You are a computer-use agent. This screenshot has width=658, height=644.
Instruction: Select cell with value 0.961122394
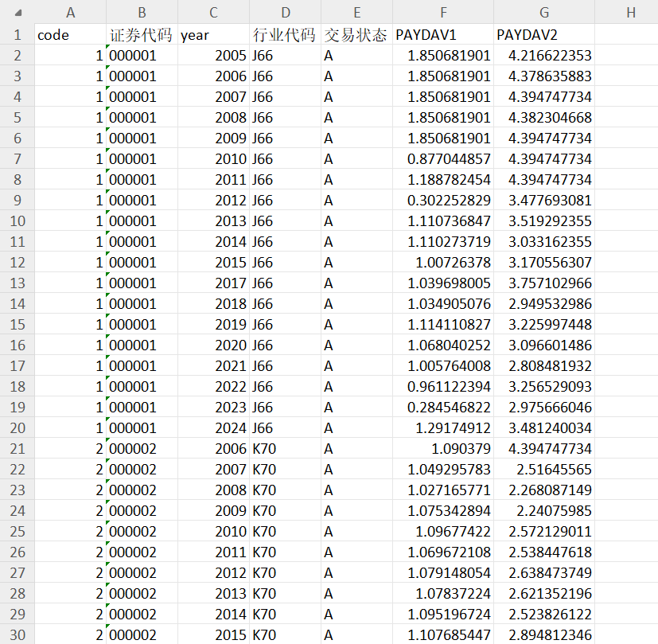coord(443,387)
